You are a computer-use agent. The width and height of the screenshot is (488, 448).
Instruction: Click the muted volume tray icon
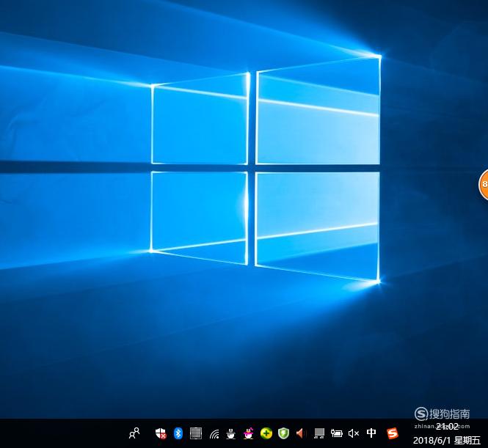click(354, 433)
